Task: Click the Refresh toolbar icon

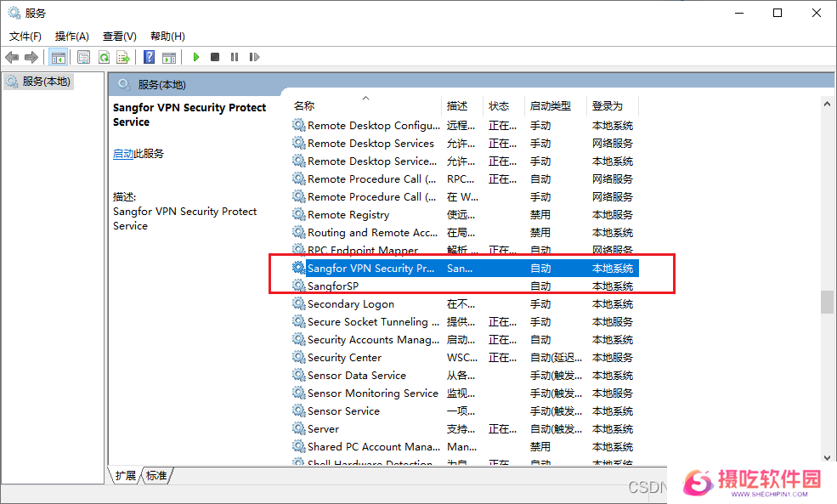Action: 104,57
